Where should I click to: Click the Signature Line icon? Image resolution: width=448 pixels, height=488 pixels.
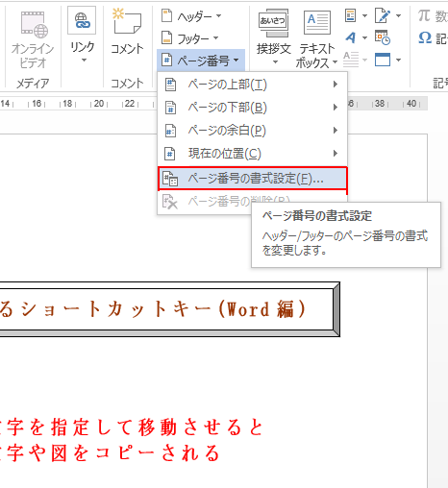click(383, 15)
